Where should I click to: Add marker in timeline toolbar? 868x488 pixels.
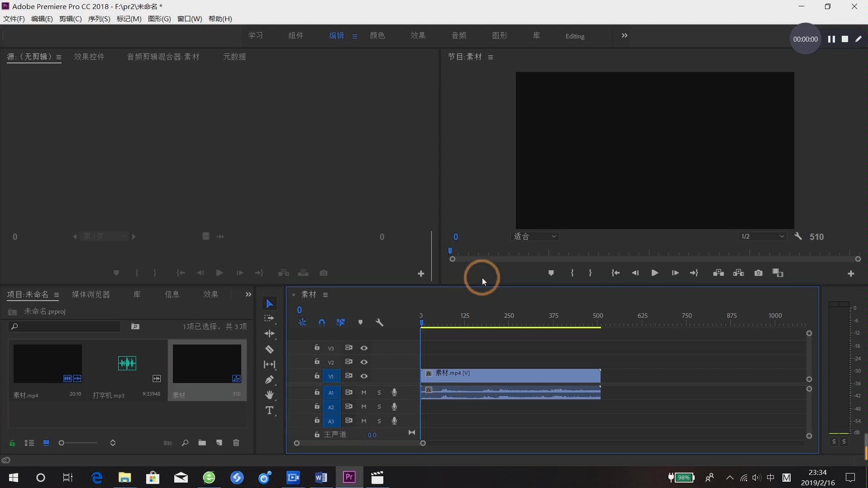pyautogui.click(x=361, y=323)
